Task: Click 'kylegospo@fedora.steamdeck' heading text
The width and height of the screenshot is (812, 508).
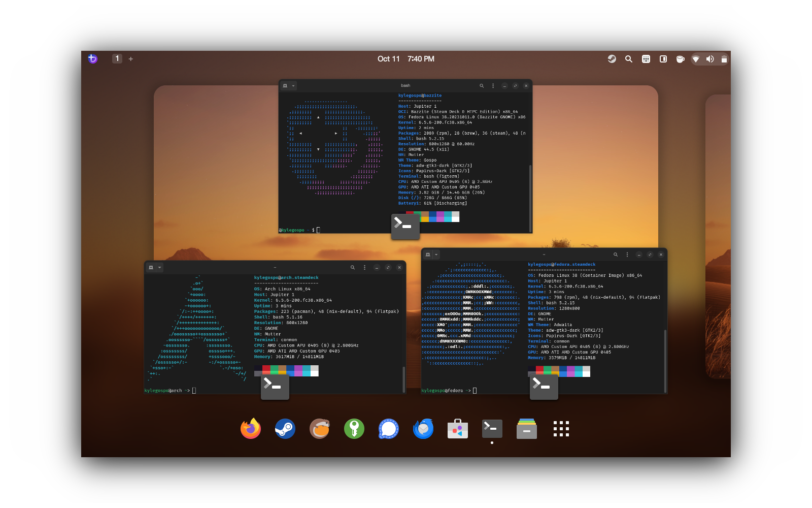Action: [x=562, y=265]
